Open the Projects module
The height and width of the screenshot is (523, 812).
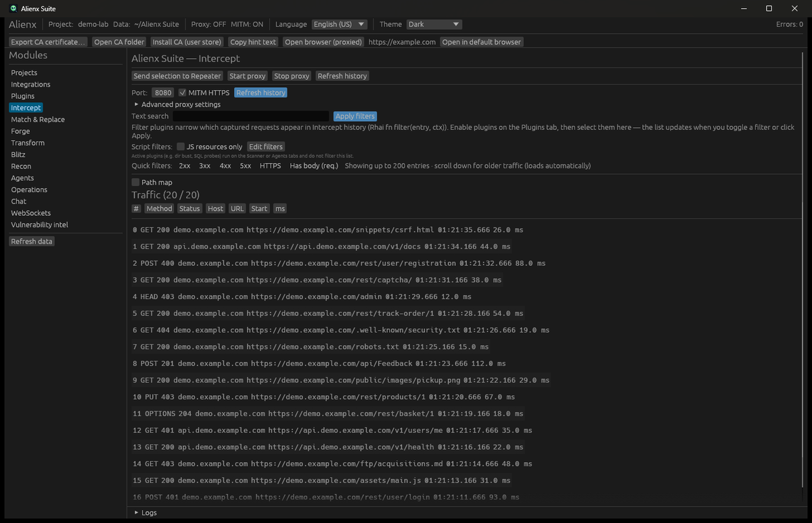click(x=24, y=72)
